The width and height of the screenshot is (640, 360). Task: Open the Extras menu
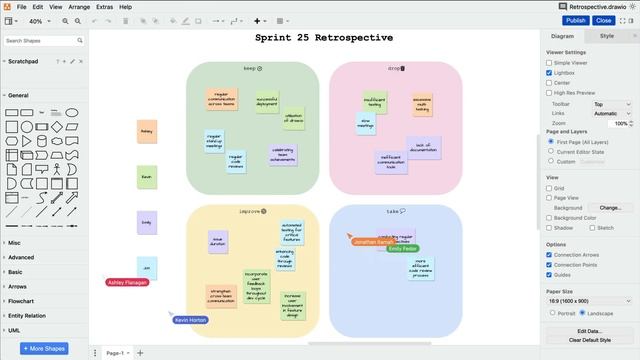(104, 7)
